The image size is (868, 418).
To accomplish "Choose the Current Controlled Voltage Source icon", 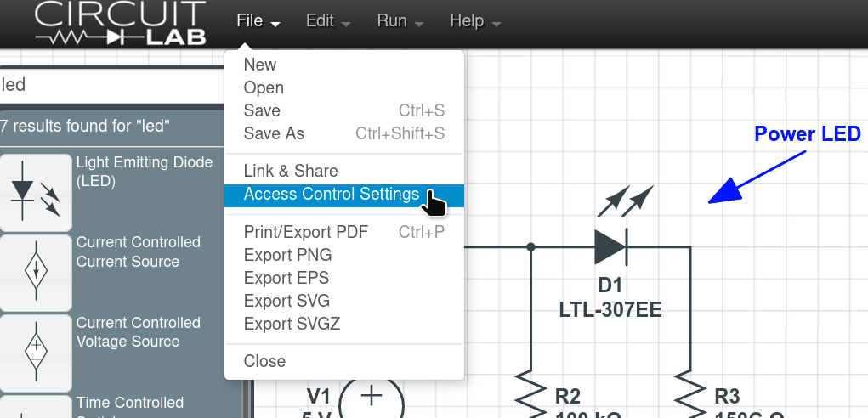I will click(x=36, y=351).
